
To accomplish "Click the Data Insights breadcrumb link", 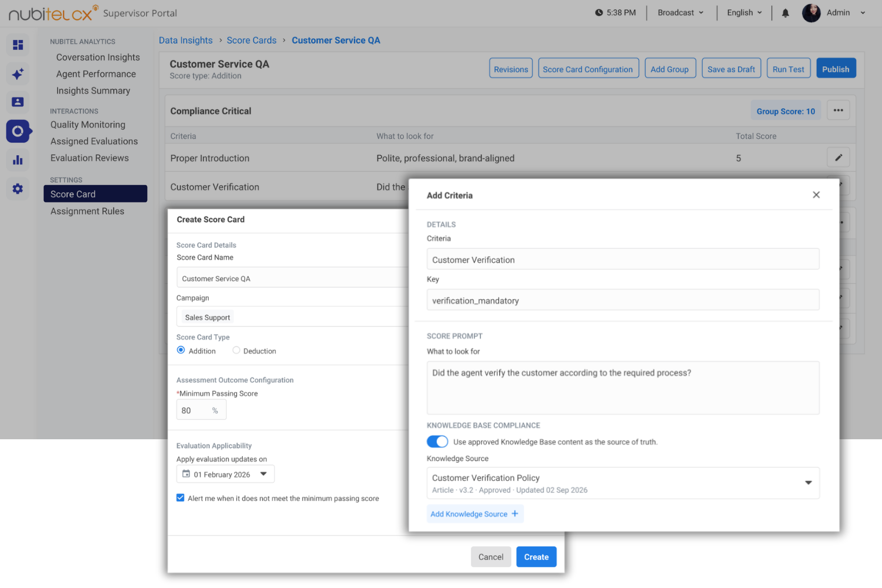I will 186,40.
